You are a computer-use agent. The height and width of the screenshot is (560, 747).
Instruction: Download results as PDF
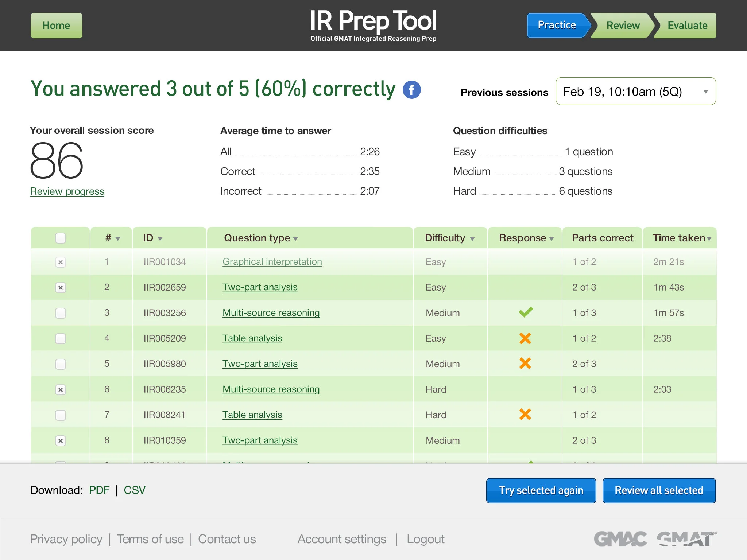(x=99, y=490)
